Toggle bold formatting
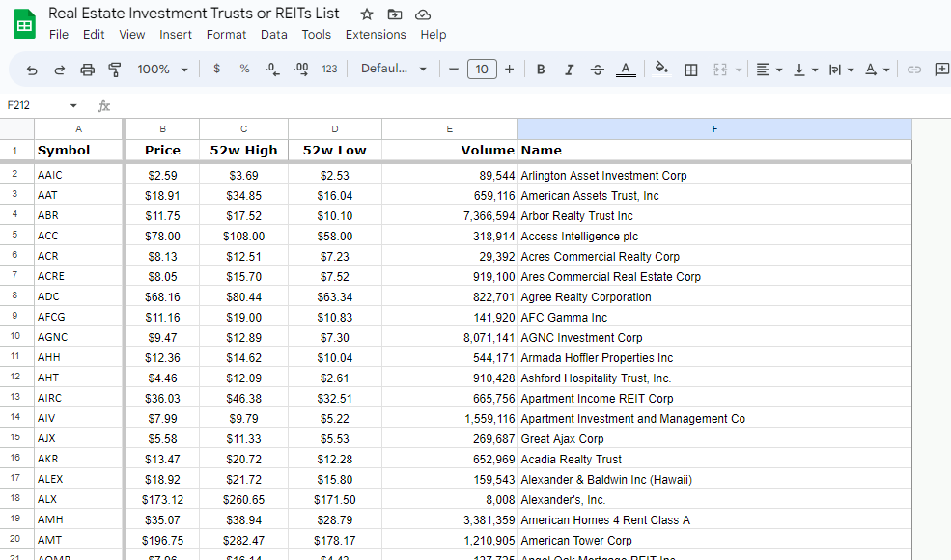This screenshot has width=951, height=560. tap(541, 70)
